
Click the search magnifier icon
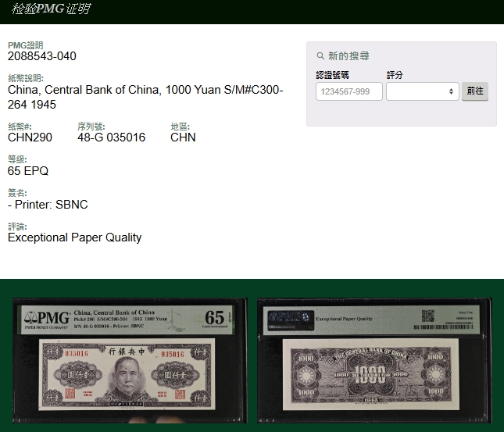[x=320, y=56]
